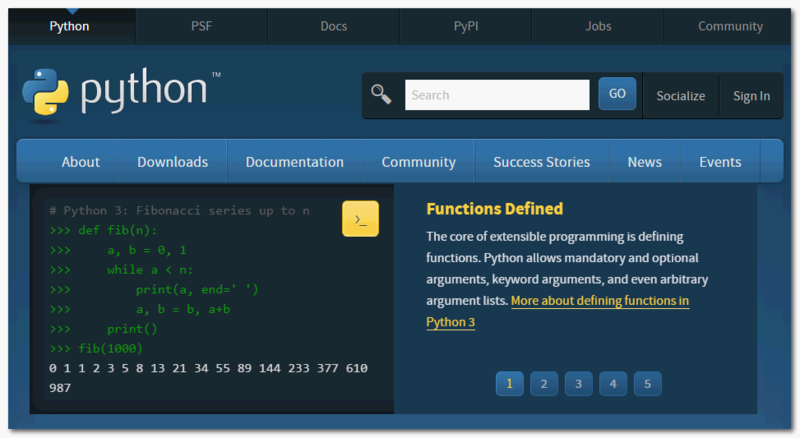Click the 'a, b = 0, 1' code line
This screenshot has width=800, height=438.
[118, 250]
